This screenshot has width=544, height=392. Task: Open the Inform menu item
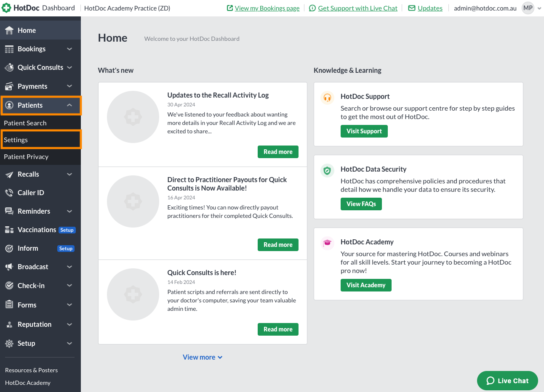click(40, 248)
